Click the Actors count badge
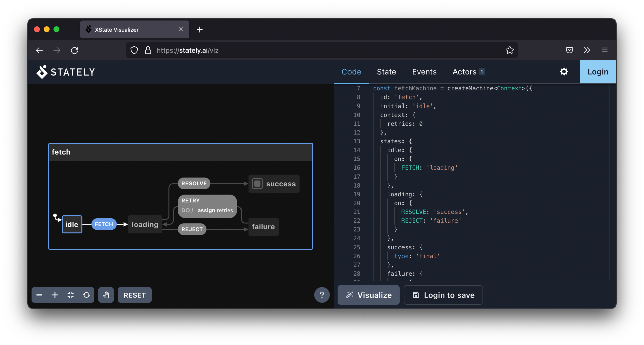Screen dimensions: 644x345 tap(482, 72)
